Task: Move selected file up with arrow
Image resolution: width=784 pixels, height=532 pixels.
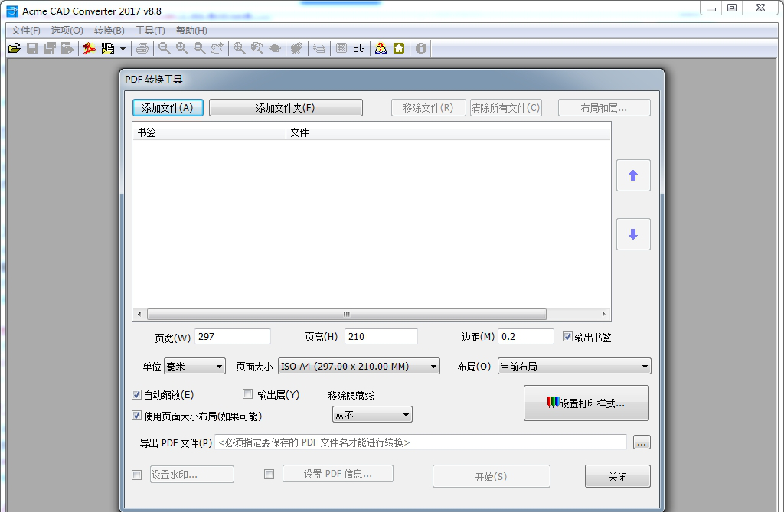Action: click(633, 175)
